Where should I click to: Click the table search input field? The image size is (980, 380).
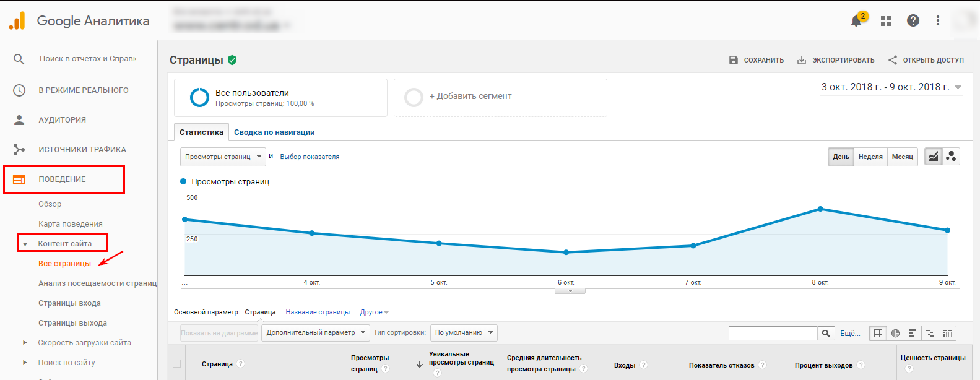773,333
